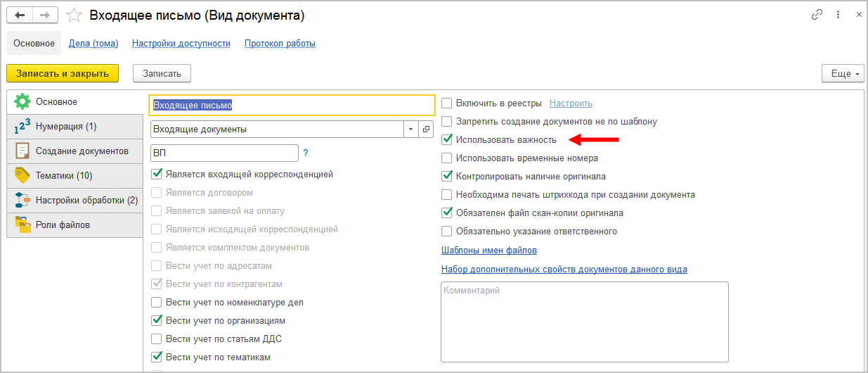Image resolution: width=868 pixels, height=373 pixels.
Task: Open the three-dot options menu
Action: [x=838, y=15]
